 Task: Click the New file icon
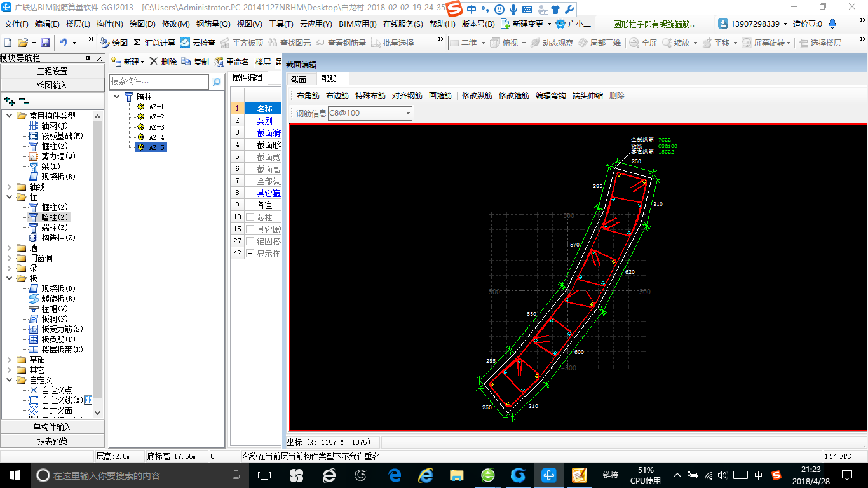point(8,43)
